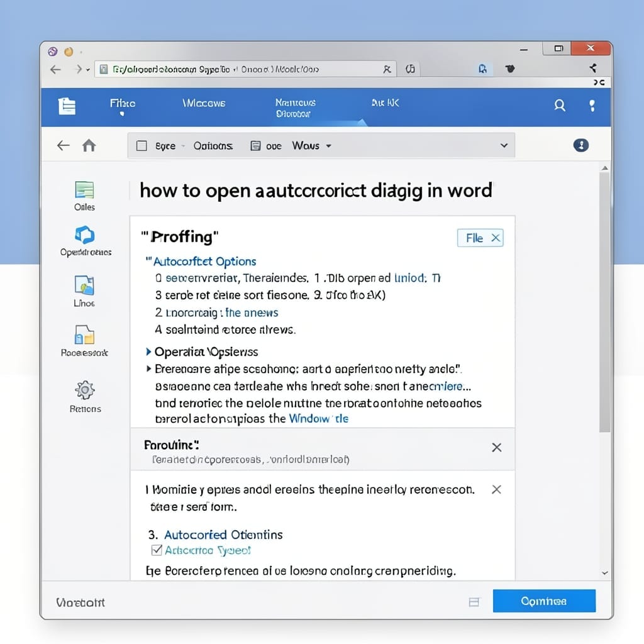Click the blue Opmhee button

[544, 601]
